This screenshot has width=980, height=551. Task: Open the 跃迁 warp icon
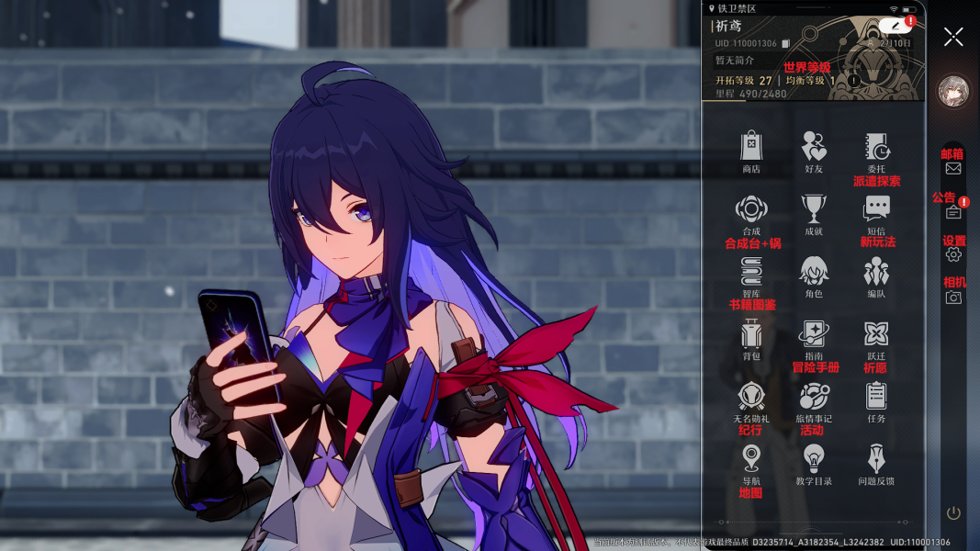(x=876, y=333)
